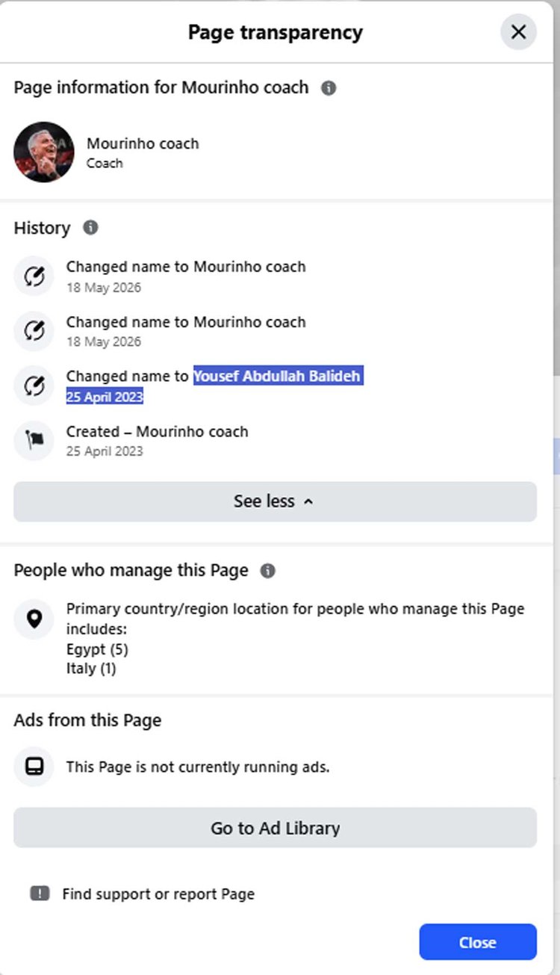
Task: Click highlighted Yousef Abdullah Balideh text
Action: tap(278, 377)
